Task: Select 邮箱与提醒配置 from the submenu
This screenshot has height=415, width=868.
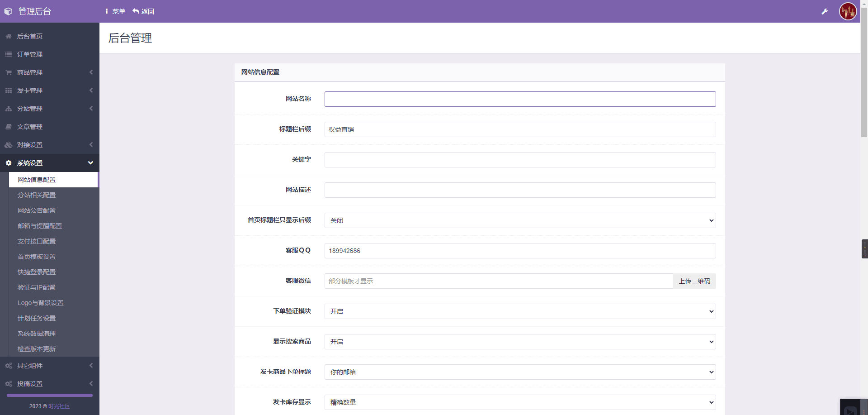Action: click(x=39, y=225)
